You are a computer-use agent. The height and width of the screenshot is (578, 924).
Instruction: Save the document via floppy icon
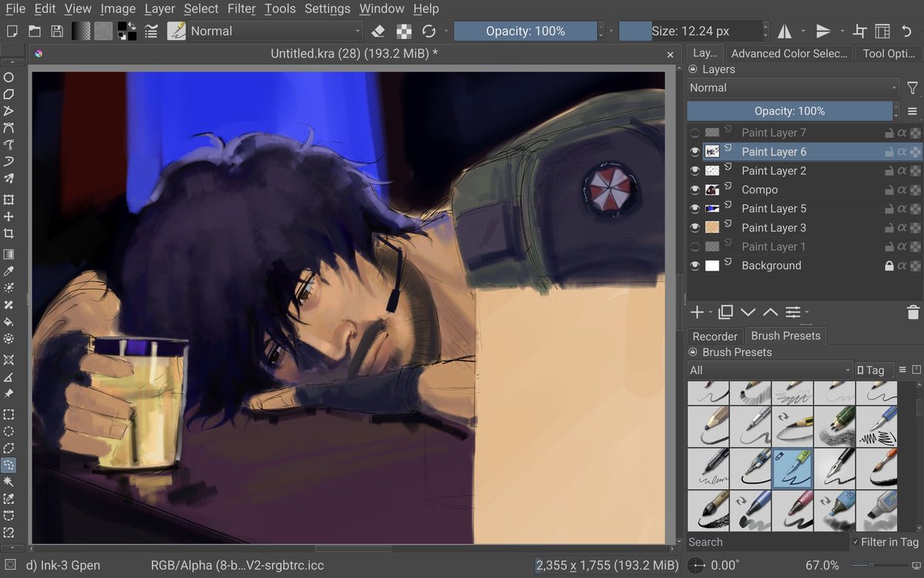57,31
